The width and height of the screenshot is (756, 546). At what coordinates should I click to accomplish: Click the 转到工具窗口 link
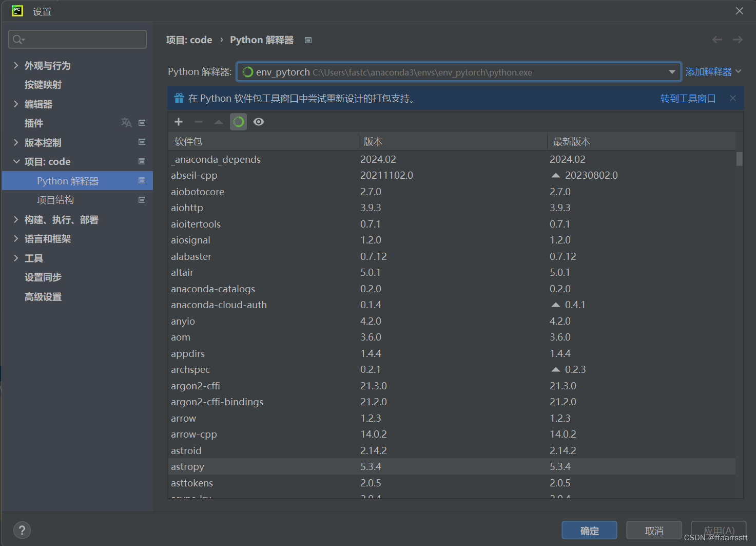coord(688,98)
